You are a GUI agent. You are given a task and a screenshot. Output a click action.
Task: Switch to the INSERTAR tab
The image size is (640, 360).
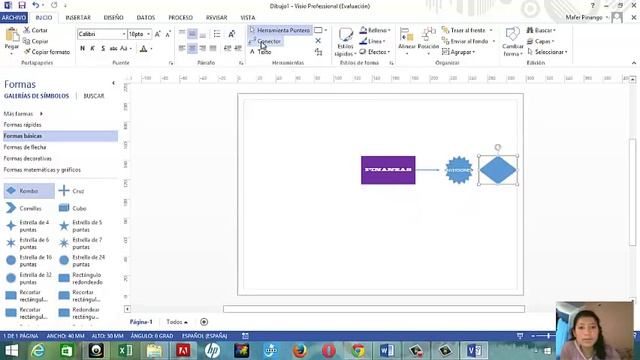click(x=78, y=18)
